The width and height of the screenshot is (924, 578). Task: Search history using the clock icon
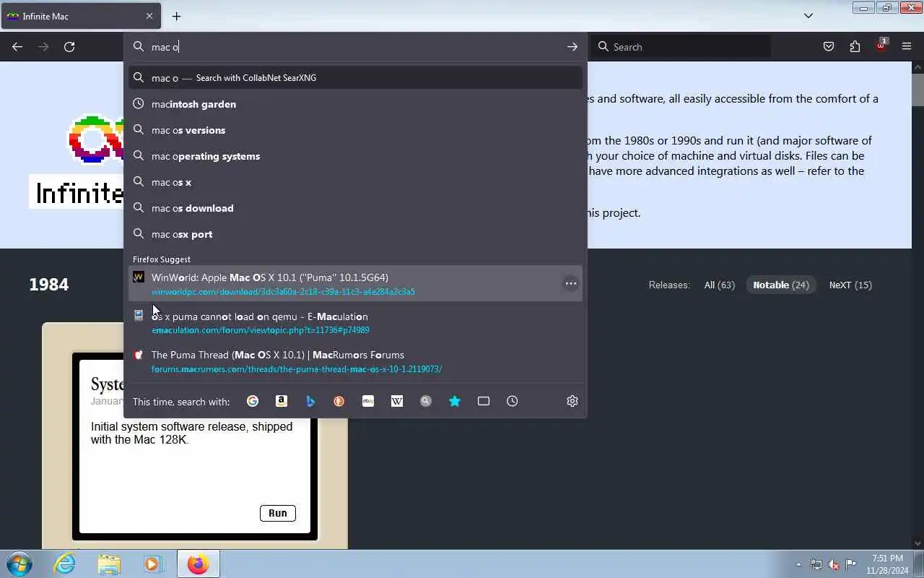(x=513, y=401)
